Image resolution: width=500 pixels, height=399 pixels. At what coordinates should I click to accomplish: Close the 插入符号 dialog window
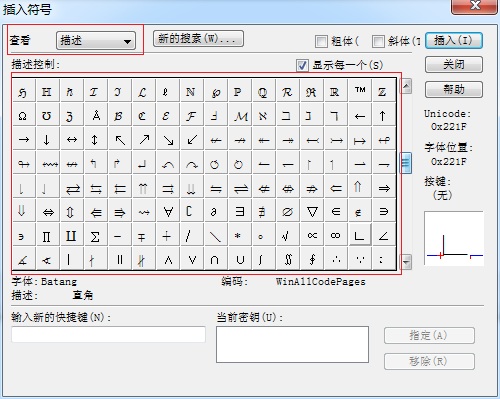click(475, 6)
